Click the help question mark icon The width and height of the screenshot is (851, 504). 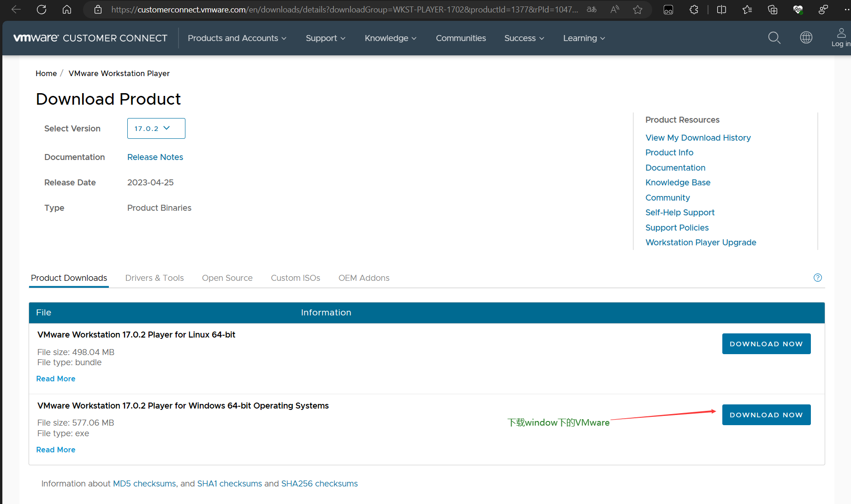(817, 278)
